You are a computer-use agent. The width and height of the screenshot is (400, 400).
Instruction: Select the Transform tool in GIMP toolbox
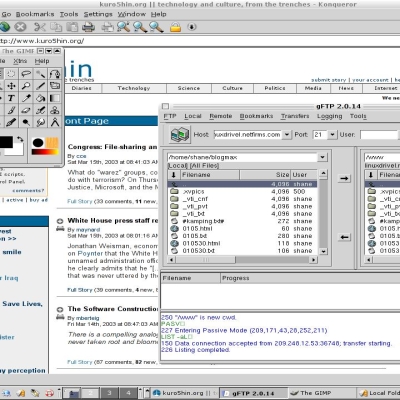(x=55, y=86)
